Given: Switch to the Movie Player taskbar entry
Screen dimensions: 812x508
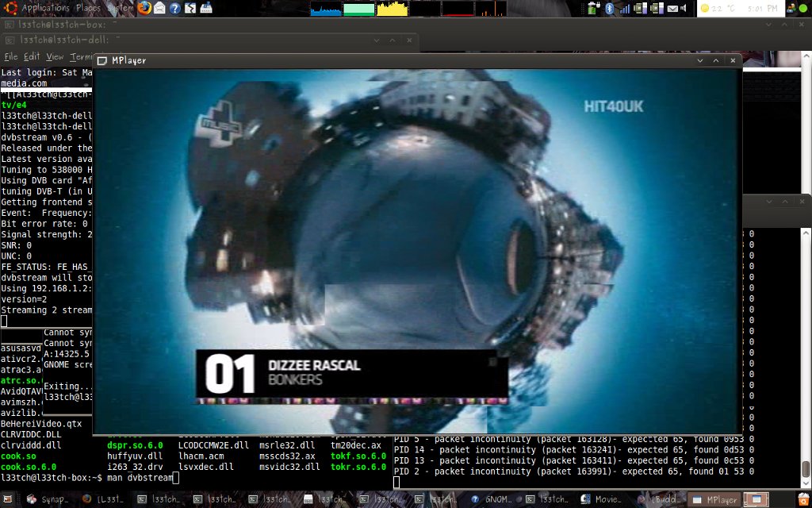Looking at the screenshot, I should tap(602, 499).
